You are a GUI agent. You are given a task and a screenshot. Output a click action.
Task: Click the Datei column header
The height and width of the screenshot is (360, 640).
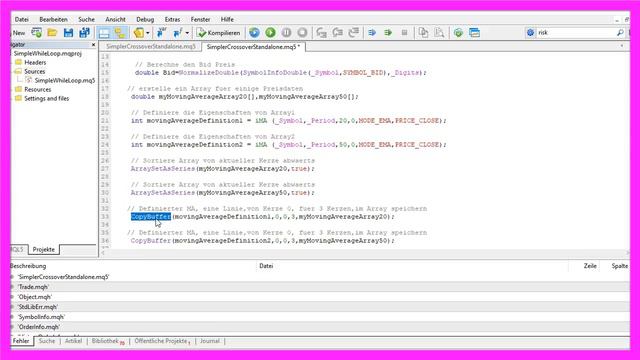click(x=266, y=266)
